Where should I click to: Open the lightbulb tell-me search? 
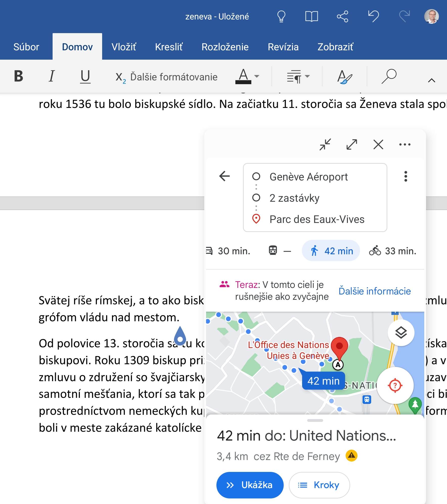click(281, 17)
